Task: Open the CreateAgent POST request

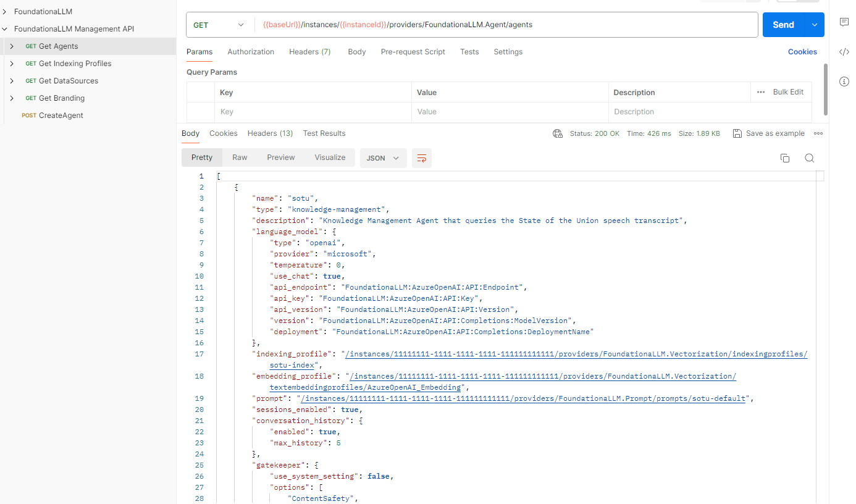Action: (61, 115)
